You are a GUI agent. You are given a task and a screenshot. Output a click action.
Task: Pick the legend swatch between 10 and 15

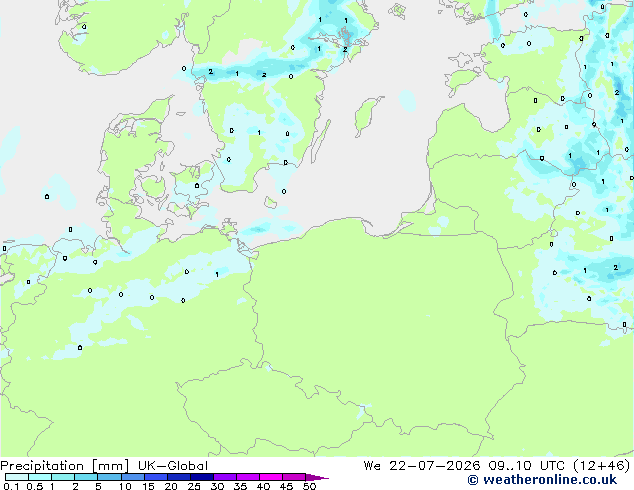click(133, 477)
